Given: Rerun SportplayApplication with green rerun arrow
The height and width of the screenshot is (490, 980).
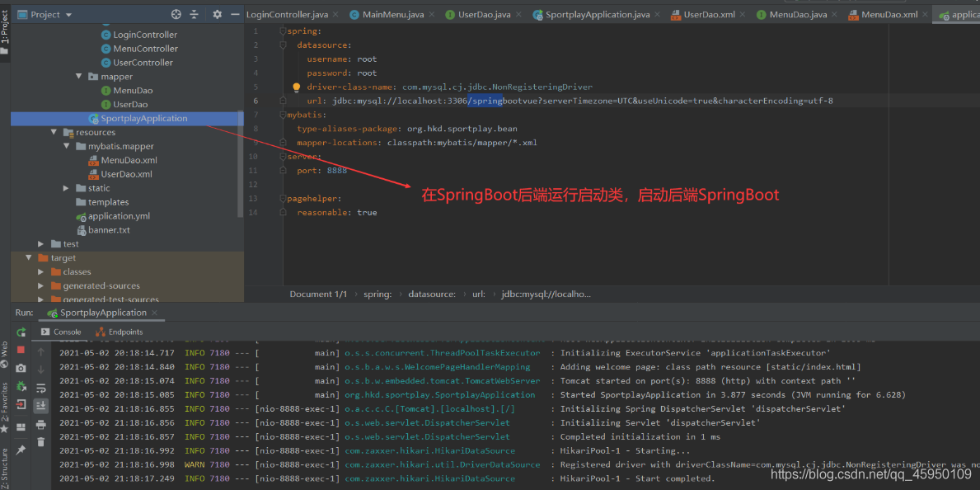Looking at the screenshot, I should 21,332.
